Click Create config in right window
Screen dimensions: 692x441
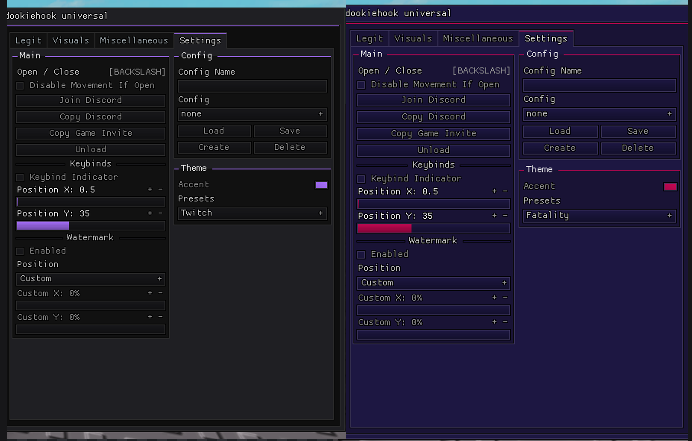(560, 148)
